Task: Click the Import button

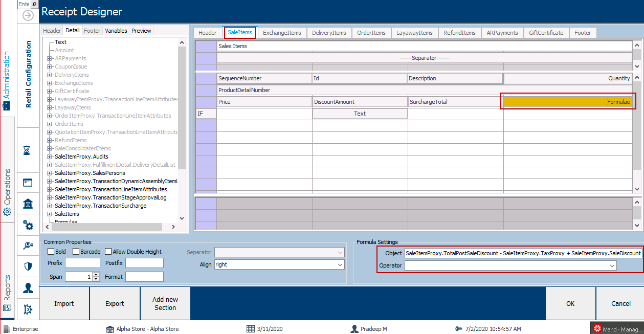Action: (64, 303)
